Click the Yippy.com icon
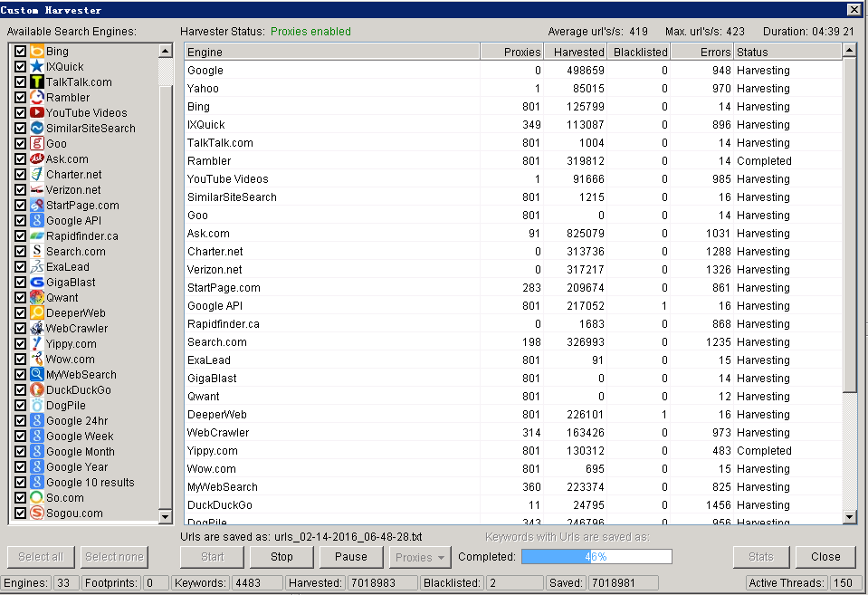This screenshot has width=868, height=595. (37, 343)
